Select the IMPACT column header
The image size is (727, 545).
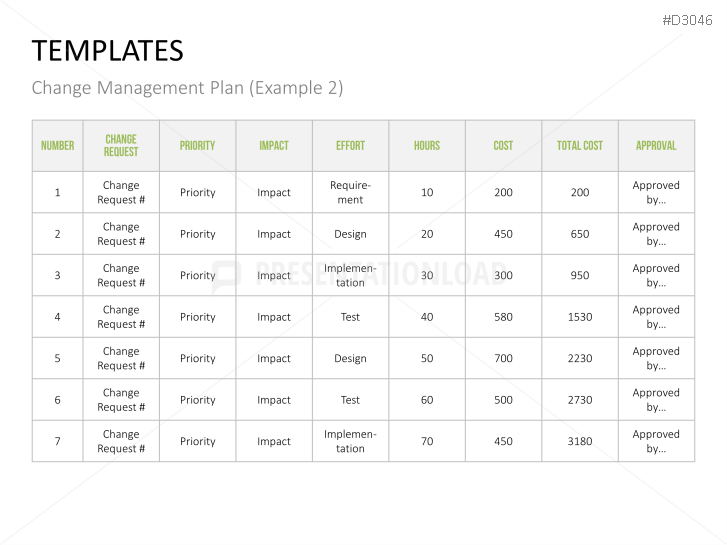point(274,146)
